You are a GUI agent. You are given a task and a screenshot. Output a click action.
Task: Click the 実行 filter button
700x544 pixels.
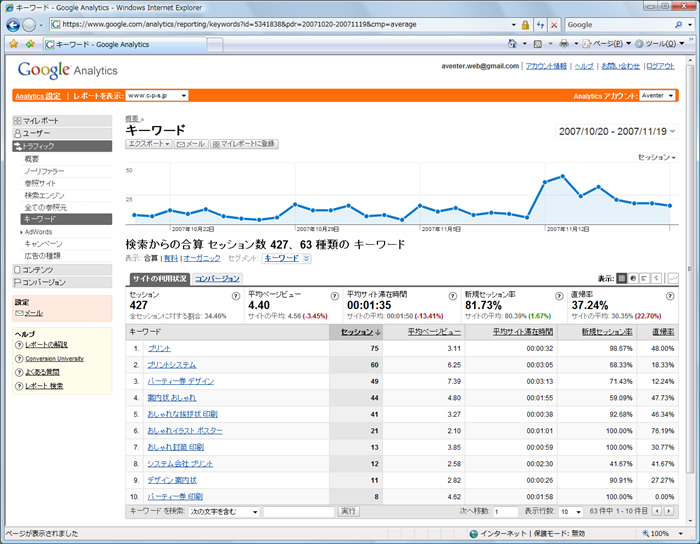point(348,511)
